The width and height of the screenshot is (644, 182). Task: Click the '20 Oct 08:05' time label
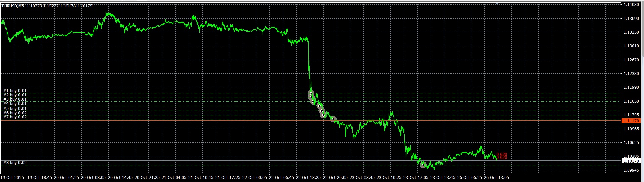pyautogui.click(x=93, y=178)
